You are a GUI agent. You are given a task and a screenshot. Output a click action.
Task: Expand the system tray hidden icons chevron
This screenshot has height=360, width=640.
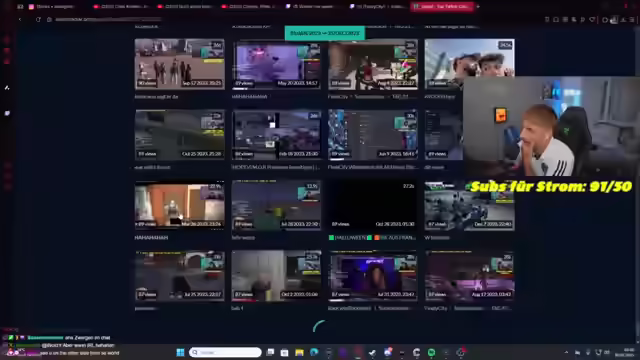click(566, 352)
